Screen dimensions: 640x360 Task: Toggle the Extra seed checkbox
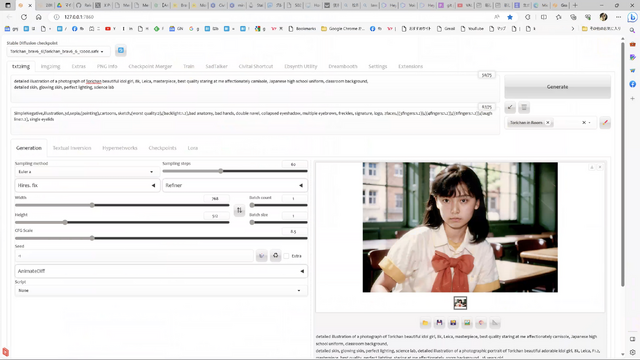click(287, 256)
